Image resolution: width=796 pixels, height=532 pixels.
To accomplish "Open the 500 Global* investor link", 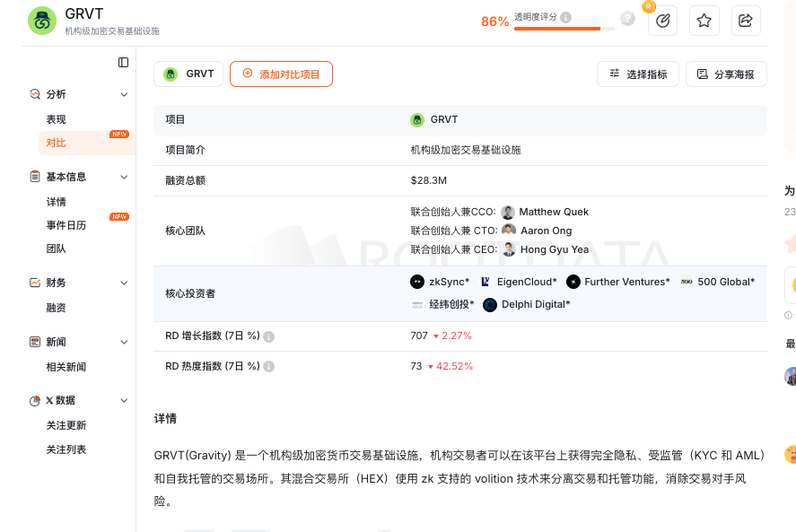I will click(x=726, y=282).
